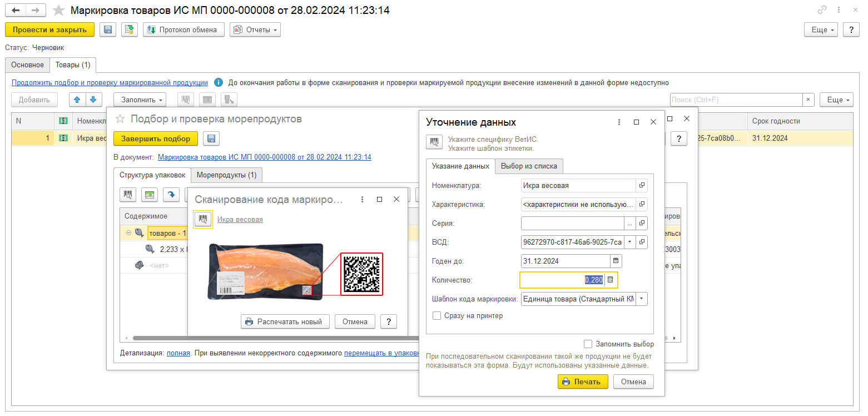The image size is (868, 416).
Task: Click the Серия input field
Action: [x=572, y=223]
